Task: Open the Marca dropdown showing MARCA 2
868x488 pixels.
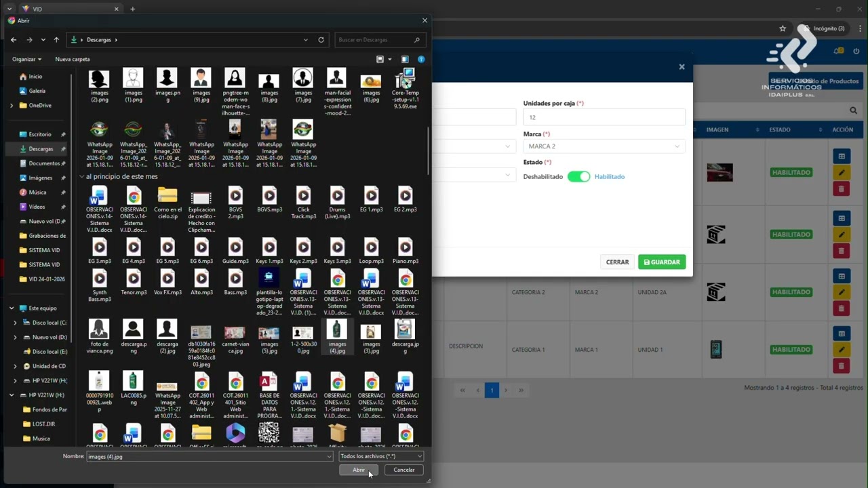Action: click(604, 146)
